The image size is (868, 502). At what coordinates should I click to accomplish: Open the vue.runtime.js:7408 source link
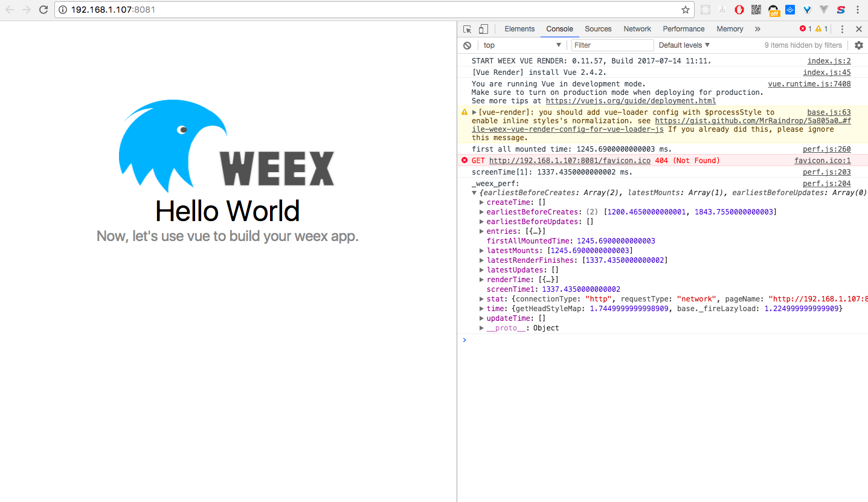coord(809,84)
